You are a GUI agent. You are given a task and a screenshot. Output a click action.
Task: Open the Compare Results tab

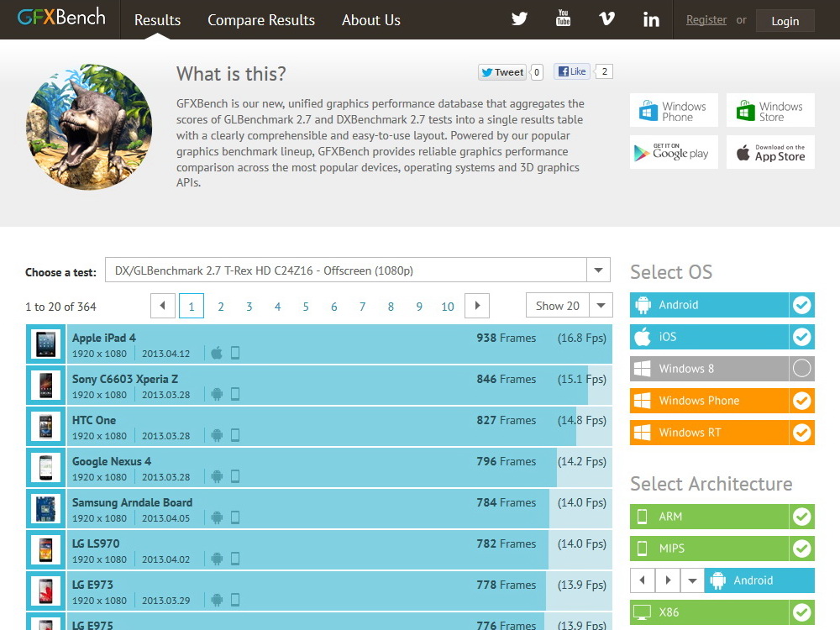[261, 20]
